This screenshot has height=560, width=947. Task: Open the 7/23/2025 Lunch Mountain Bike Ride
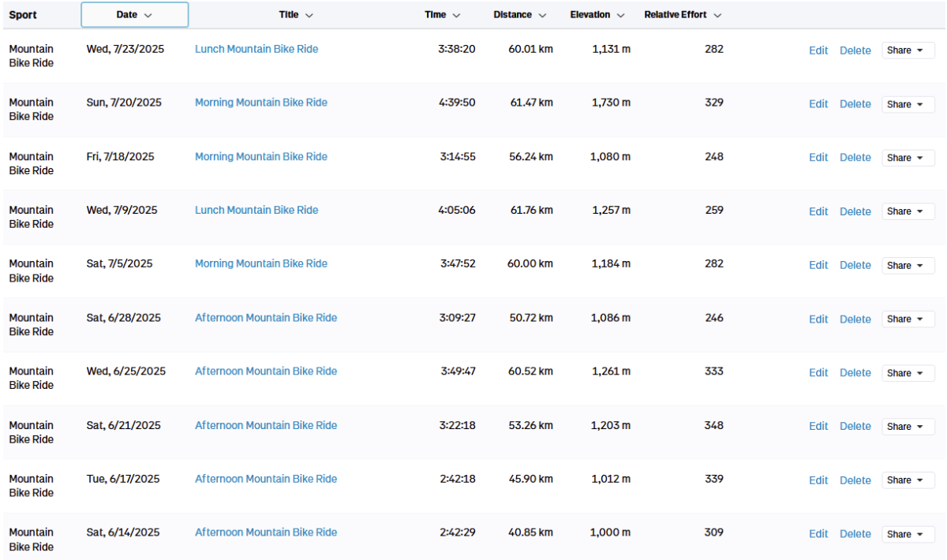(x=256, y=49)
